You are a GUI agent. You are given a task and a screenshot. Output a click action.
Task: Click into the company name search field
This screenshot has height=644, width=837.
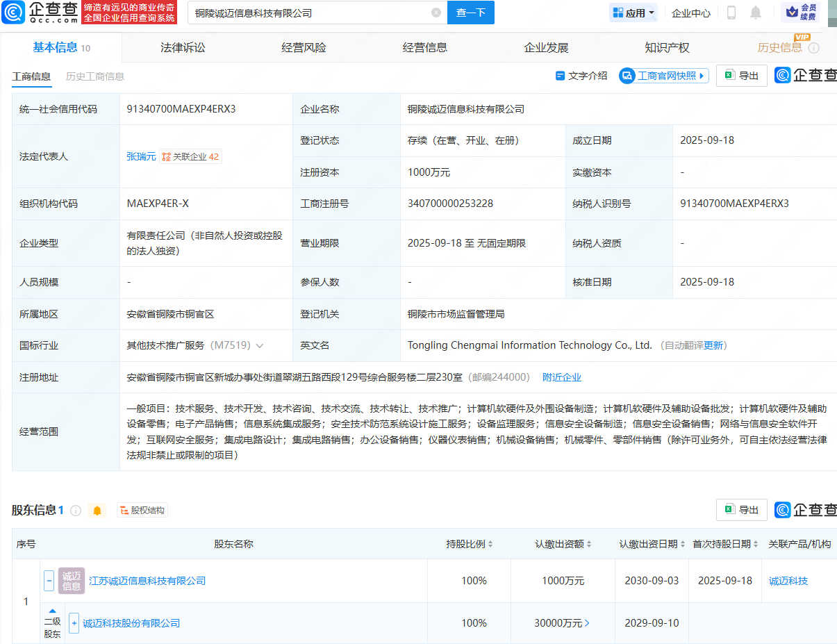(x=306, y=13)
